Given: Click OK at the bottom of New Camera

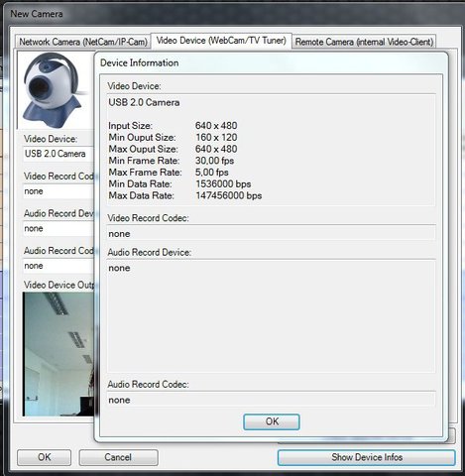Looking at the screenshot, I should (44, 457).
